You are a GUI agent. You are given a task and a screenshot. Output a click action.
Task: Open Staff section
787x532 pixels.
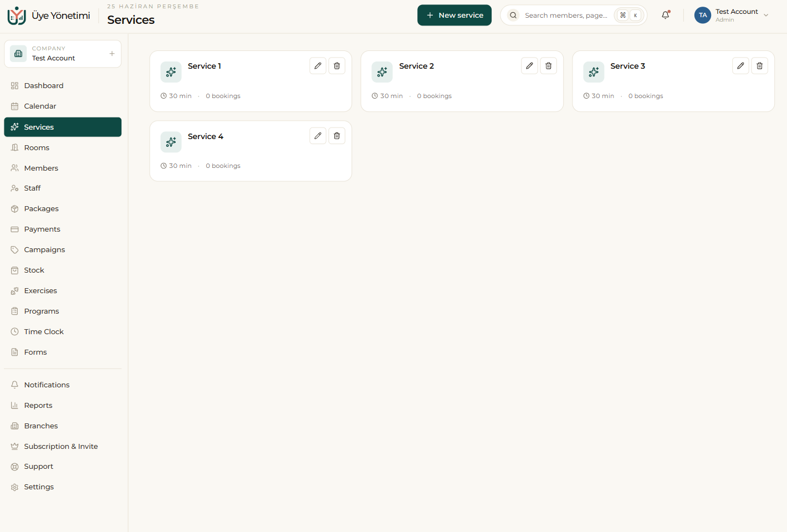[63, 188]
